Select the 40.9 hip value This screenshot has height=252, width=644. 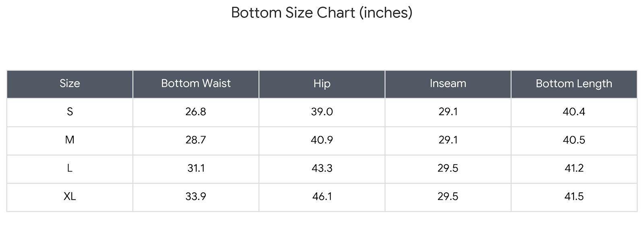(322, 140)
